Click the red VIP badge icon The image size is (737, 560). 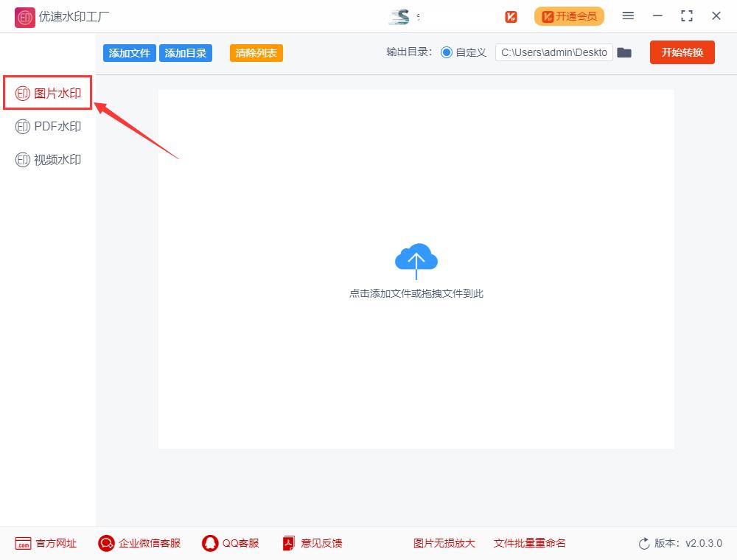pos(511,16)
